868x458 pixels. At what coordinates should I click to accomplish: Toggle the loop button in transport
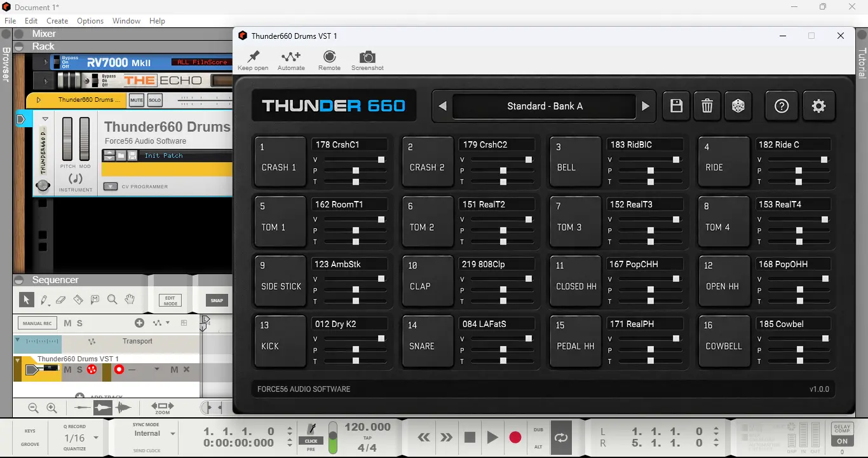click(x=561, y=437)
